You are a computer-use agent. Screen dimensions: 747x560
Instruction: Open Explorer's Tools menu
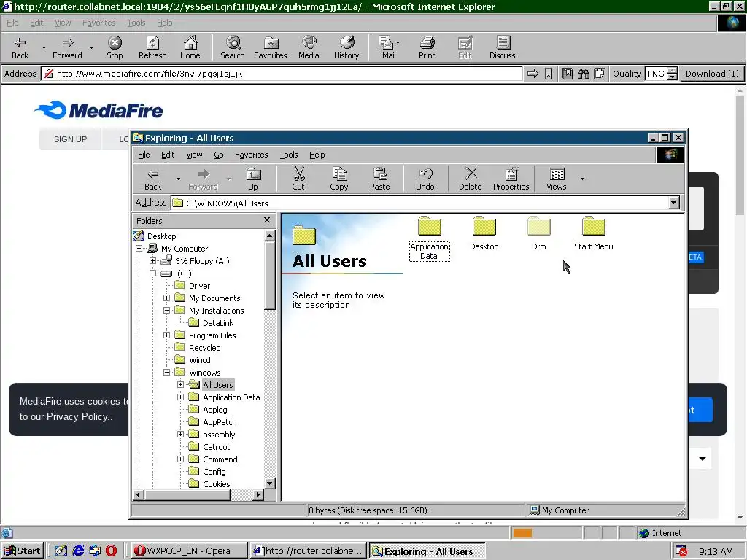point(289,155)
